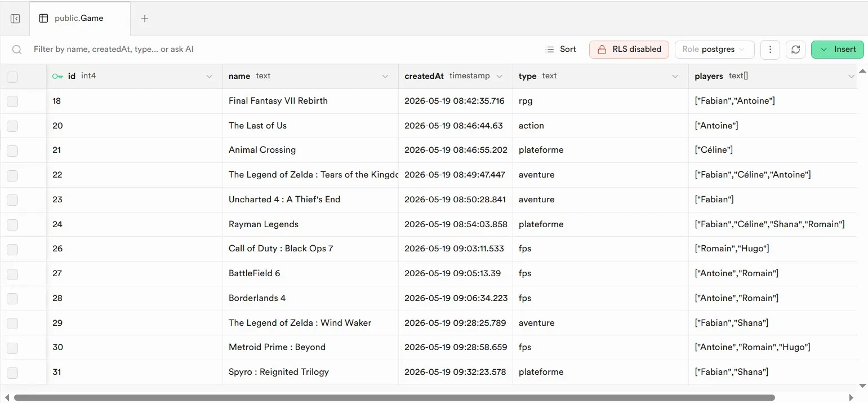Open the id column header dropdown

coord(210,76)
